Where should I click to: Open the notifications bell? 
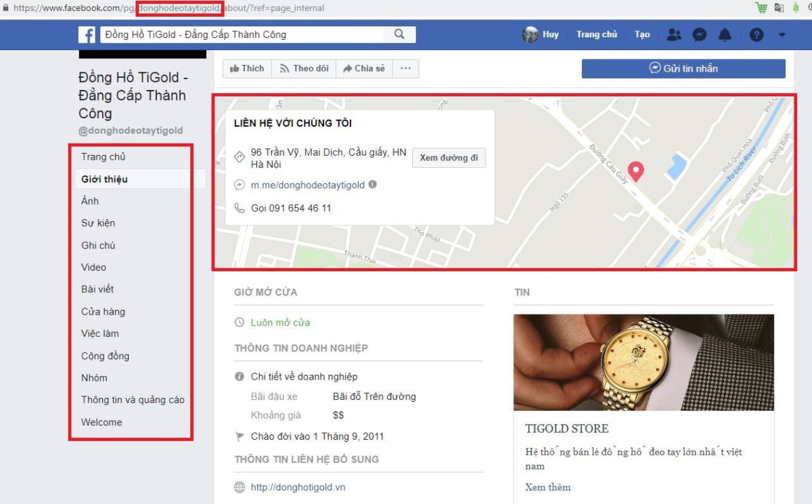725,35
